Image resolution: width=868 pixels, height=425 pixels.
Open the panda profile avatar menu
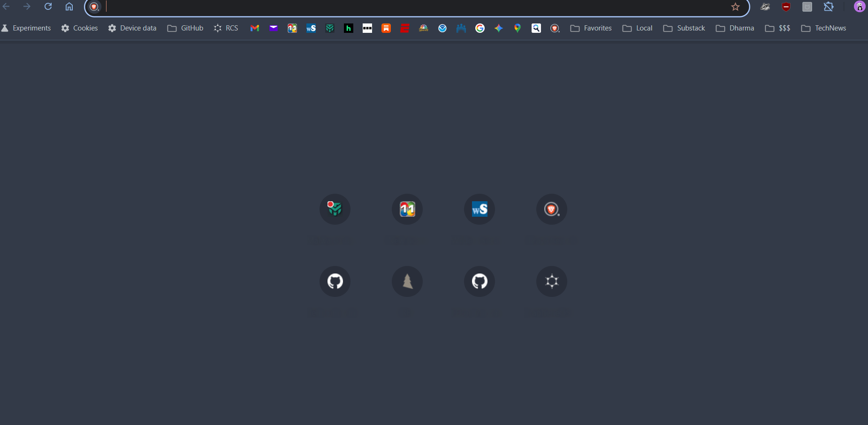click(860, 7)
